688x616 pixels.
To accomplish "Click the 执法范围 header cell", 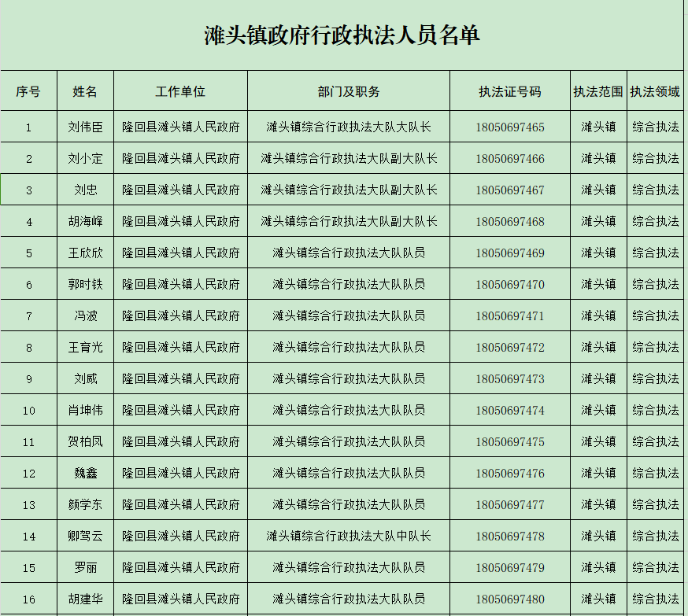I will [598, 91].
